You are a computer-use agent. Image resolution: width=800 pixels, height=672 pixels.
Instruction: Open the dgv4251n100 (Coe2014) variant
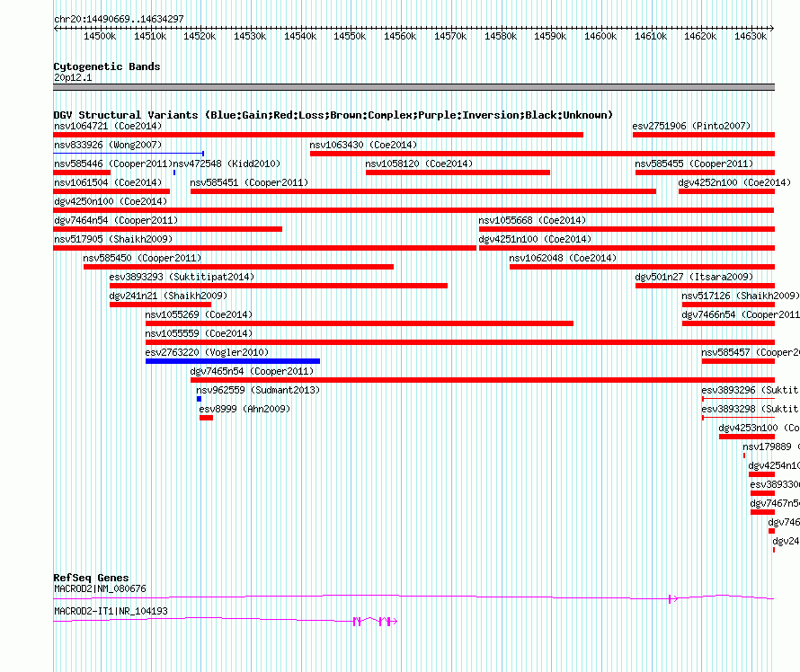pos(627,248)
